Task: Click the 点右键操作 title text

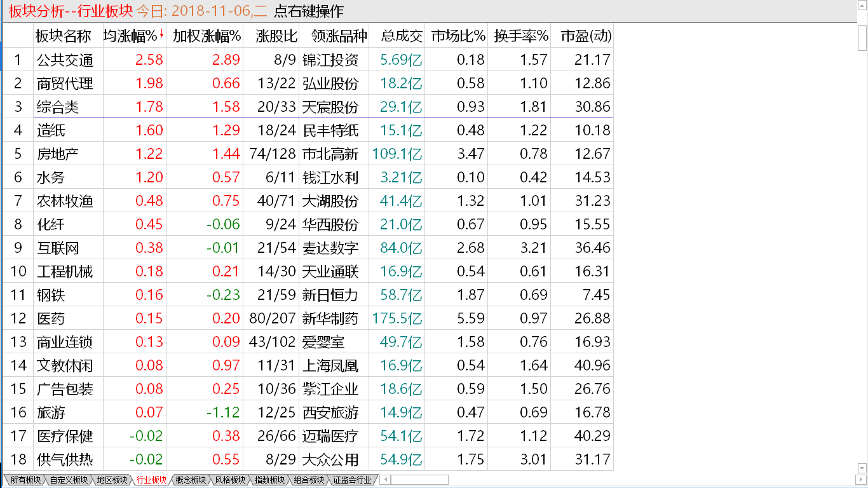Action: click(x=309, y=11)
